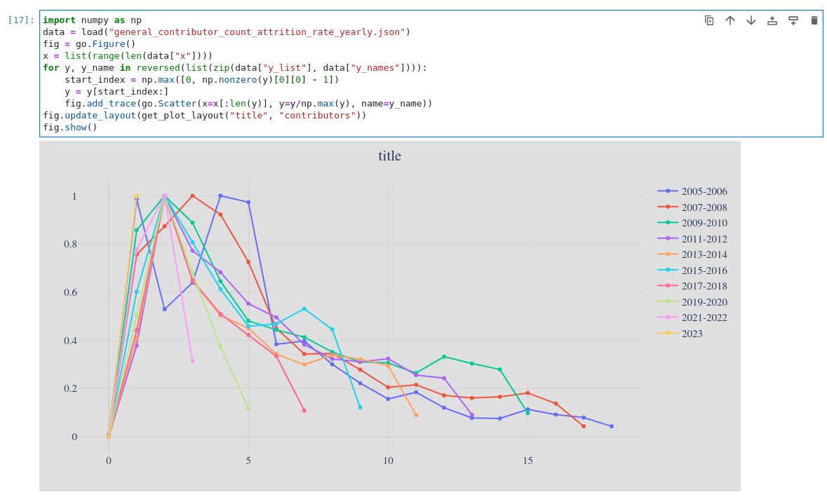Hide the 2017-2018 trace

pyautogui.click(x=705, y=286)
